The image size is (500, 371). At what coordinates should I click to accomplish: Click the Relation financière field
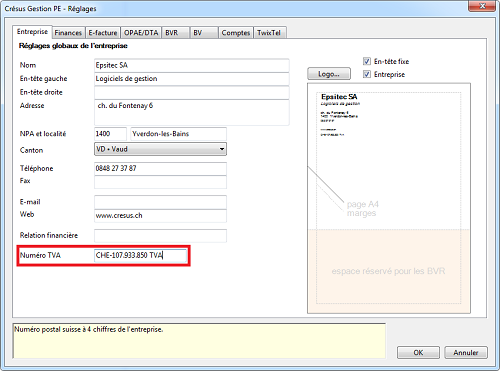160,236
